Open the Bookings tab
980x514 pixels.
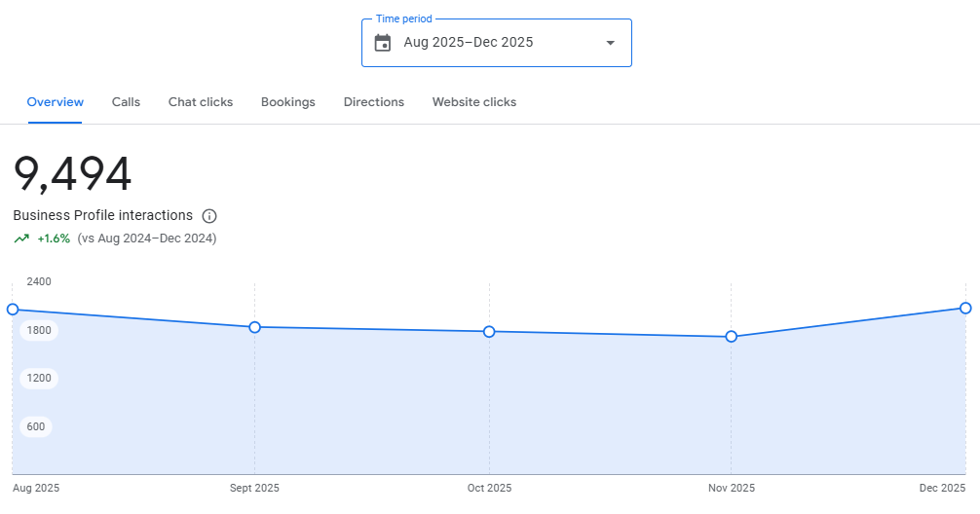(288, 102)
